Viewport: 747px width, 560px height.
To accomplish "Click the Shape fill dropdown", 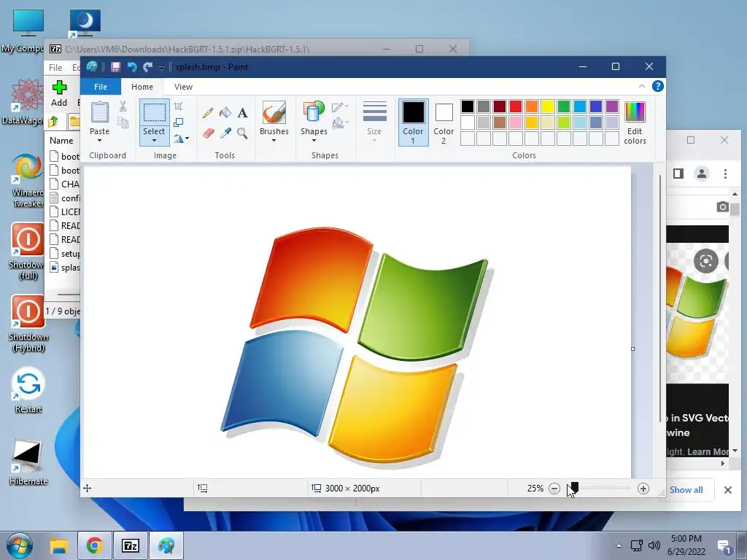I will coord(340,123).
